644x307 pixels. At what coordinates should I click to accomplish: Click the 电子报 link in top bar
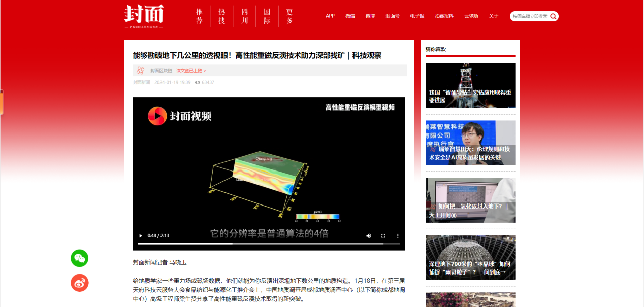417,16
